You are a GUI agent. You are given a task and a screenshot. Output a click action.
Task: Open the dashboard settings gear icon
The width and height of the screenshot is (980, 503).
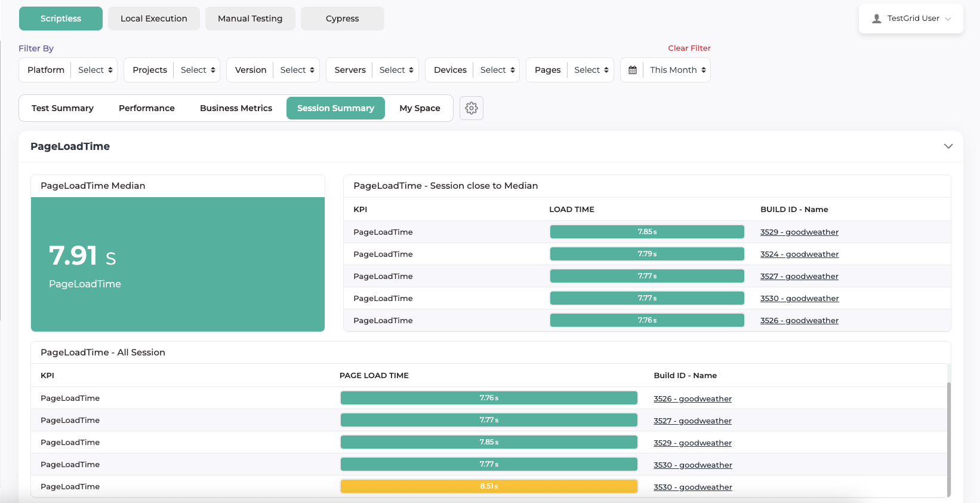[x=471, y=108]
